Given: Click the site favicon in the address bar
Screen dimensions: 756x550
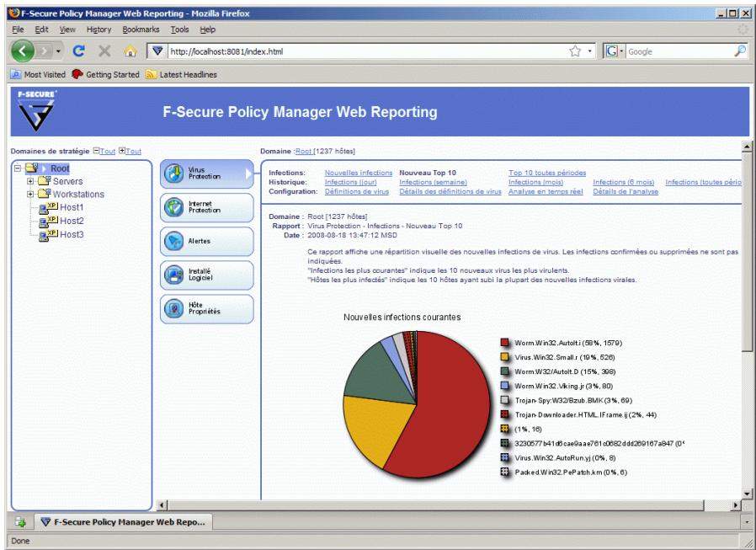Looking at the screenshot, I should click(157, 51).
